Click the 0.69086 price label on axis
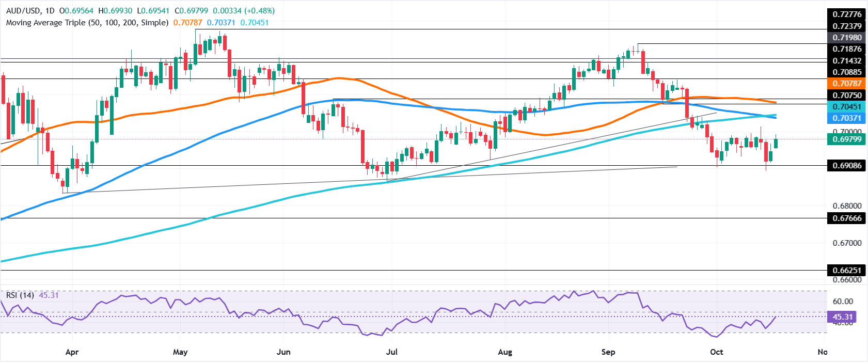 click(847, 166)
